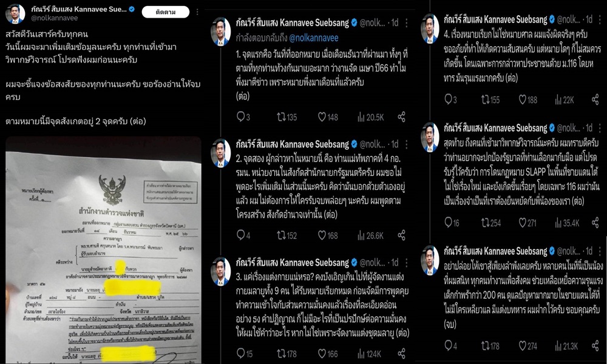
Task: Open three-dot menu on tweet 1. จุดแรก
Action: [407, 23]
